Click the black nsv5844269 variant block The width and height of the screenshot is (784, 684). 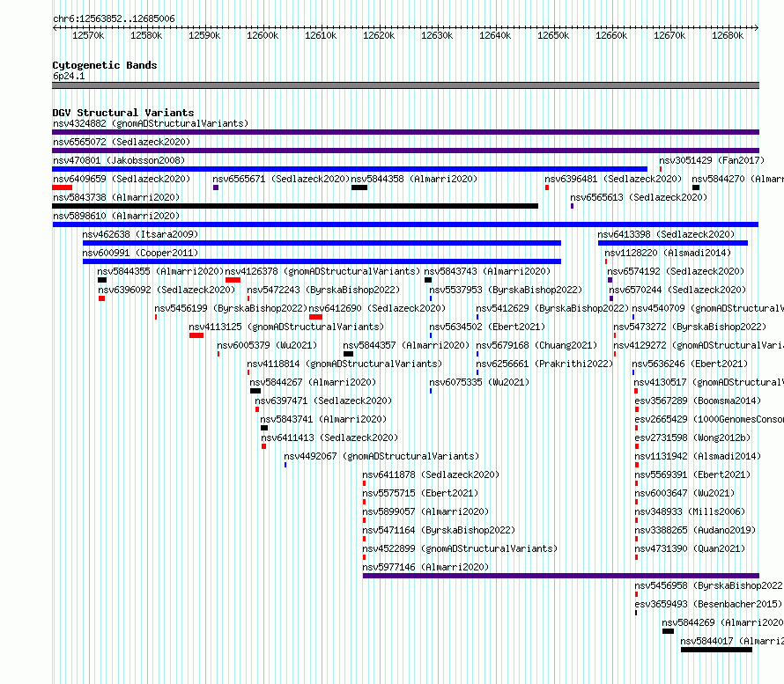pos(668,631)
